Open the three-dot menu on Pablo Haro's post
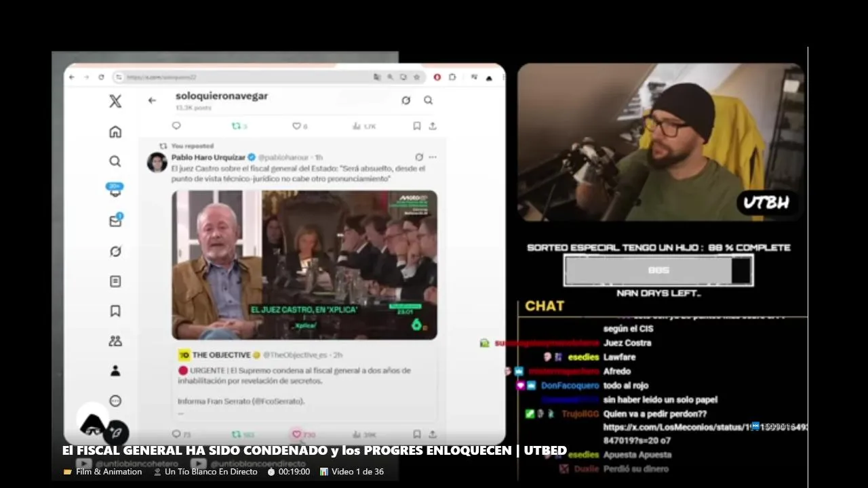868x488 pixels. (432, 157)
